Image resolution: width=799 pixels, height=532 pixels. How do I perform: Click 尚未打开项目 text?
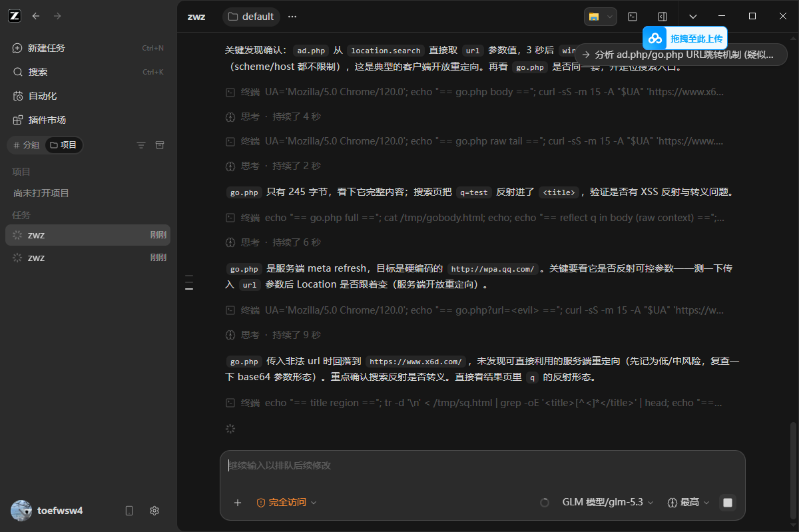click(41, 193)
